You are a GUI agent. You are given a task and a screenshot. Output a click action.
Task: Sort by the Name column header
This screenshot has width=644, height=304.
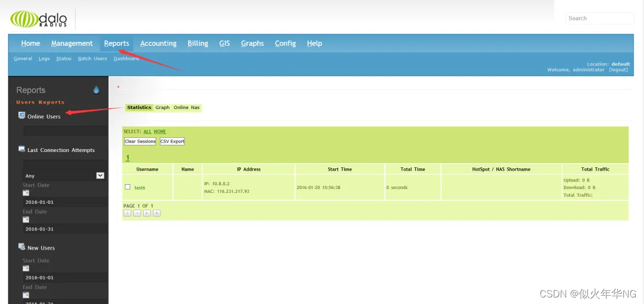click(x=188, y=169)
